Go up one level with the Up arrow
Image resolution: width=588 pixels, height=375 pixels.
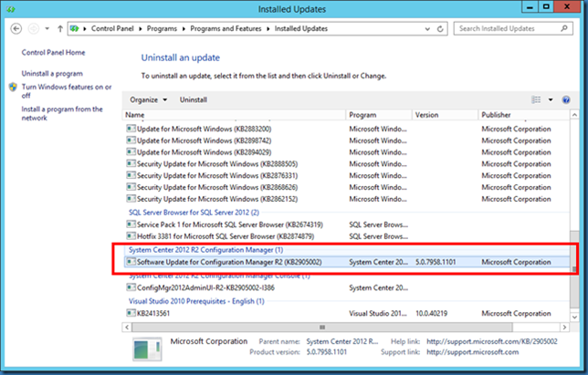tap(60, 28)
